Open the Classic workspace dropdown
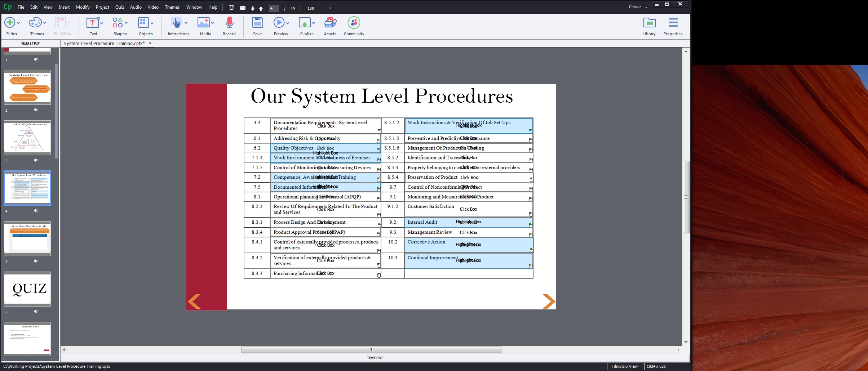 tap(638, 7)
